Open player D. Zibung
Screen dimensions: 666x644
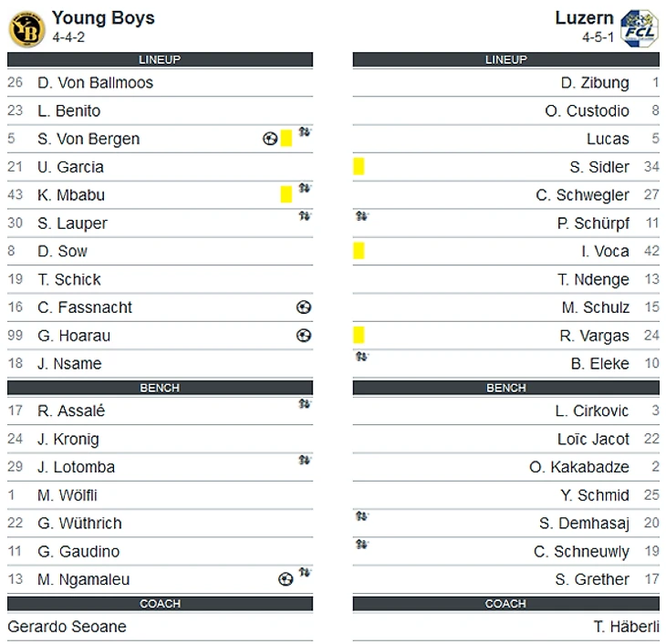pos(595,83)
